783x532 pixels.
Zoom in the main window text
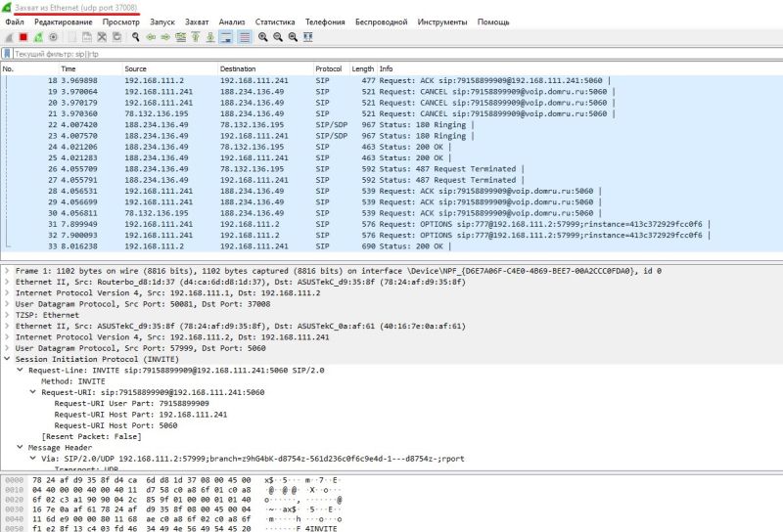(x=262, y=37)
